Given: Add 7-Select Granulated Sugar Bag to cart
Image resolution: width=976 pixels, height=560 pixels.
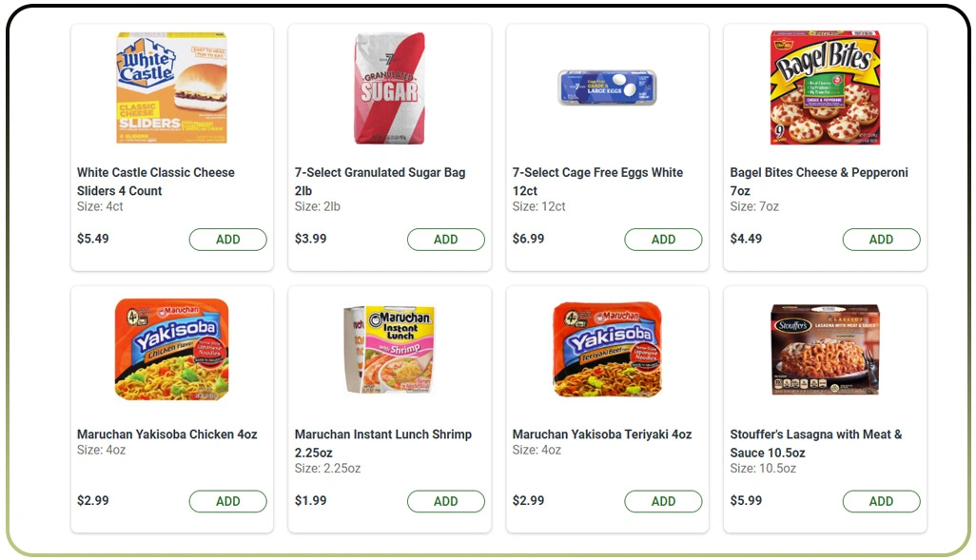Looking at the screenshot, I should 445,240.
